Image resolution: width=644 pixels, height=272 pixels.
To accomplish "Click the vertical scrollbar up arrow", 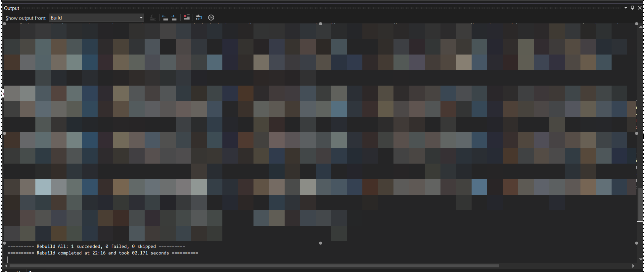I will [641, 27].
